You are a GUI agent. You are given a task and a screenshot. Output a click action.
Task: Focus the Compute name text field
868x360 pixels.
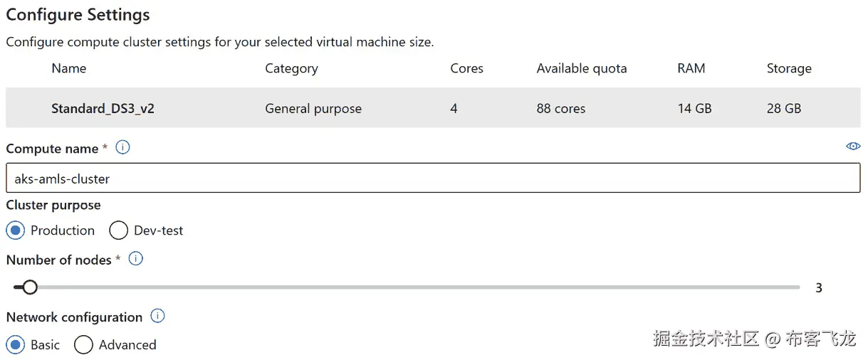(x=433, y=179)
